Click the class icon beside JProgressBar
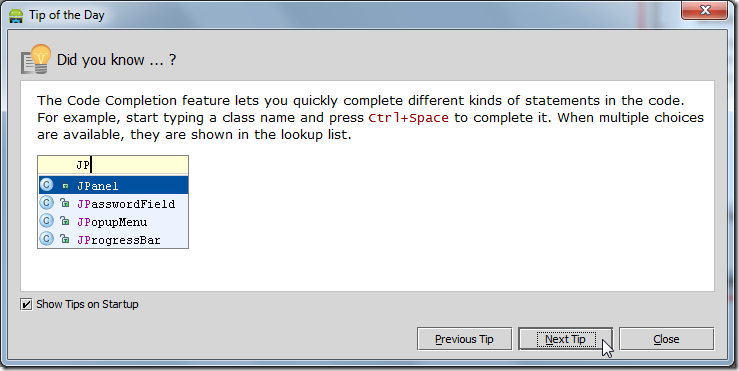Image resolution: width=739 pixels, height=371 pixels. [x=46, y=239]
